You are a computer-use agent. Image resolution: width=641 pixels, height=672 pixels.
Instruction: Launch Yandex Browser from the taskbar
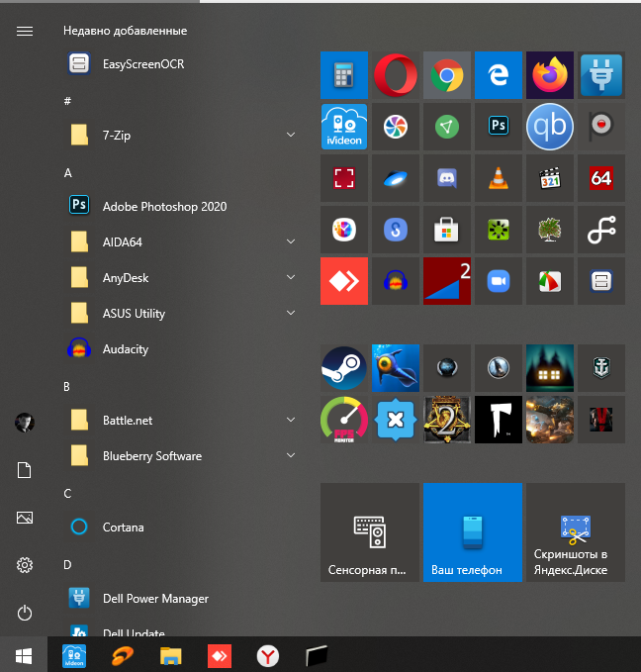click(x=268, y=656)
